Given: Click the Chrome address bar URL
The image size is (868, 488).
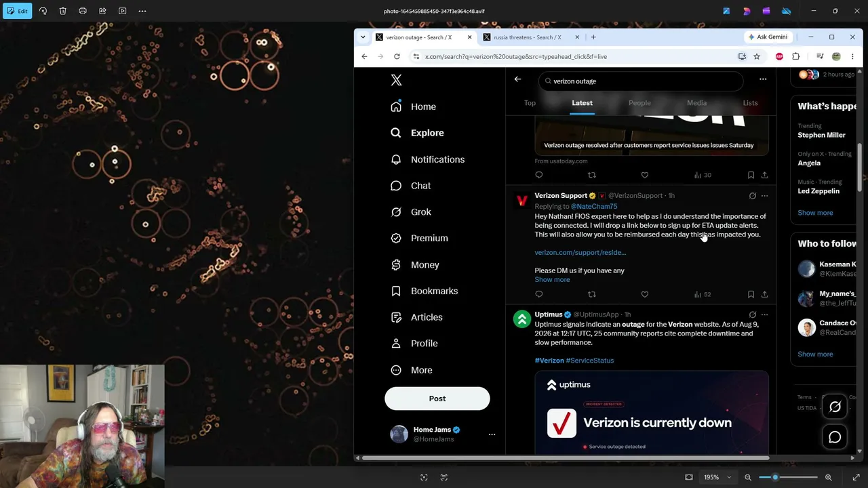Looking at the screenshot, I should coord(515,56).
